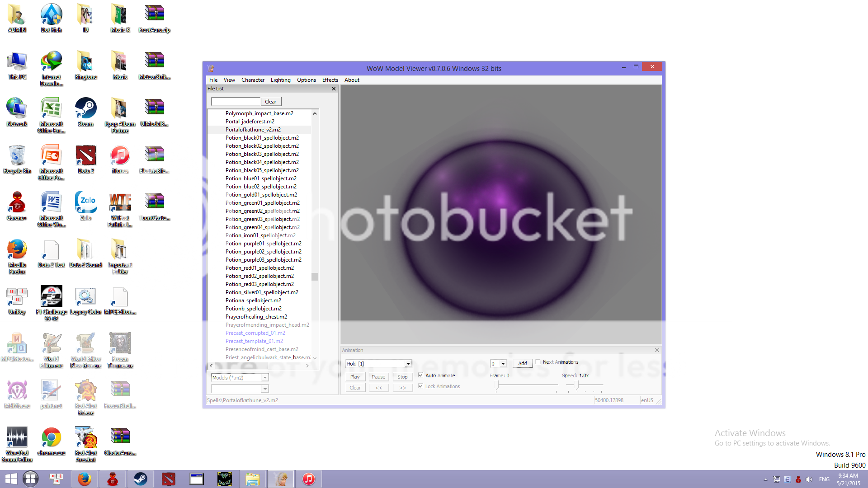Open the Hold [1] animation dropdown
This screenshot has width=868, height=488.
(408, 363)
